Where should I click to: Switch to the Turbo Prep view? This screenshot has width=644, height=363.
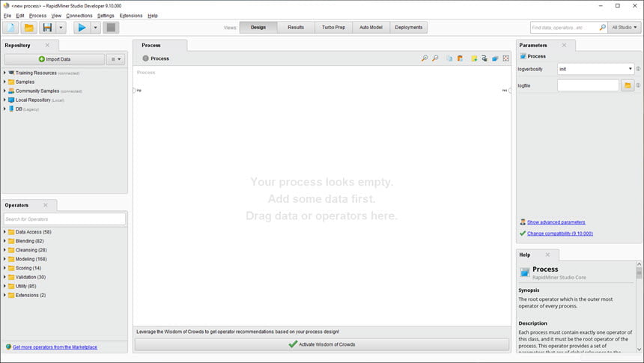coord(333,28)
